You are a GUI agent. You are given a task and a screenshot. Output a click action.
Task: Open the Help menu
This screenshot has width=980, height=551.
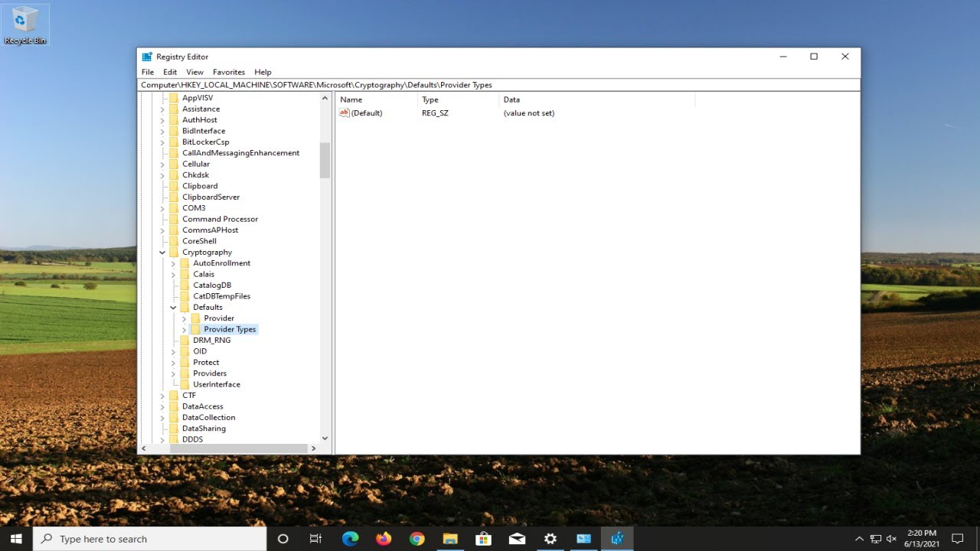(263, 72)
